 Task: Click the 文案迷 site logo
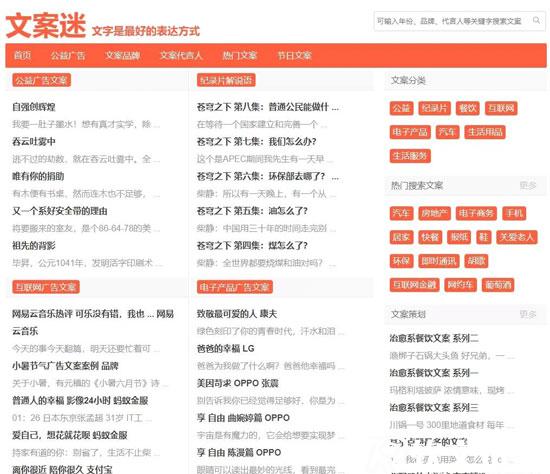(x=46, y=25)
